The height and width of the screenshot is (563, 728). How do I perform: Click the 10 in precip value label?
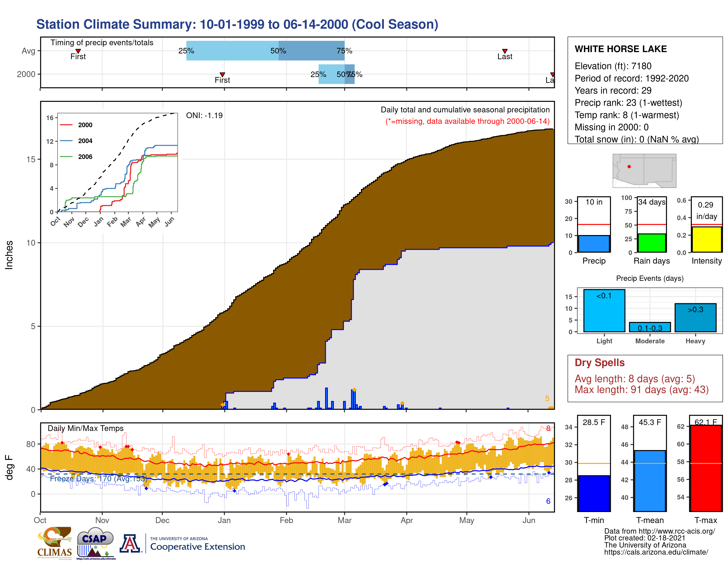[x=594, y=202]
